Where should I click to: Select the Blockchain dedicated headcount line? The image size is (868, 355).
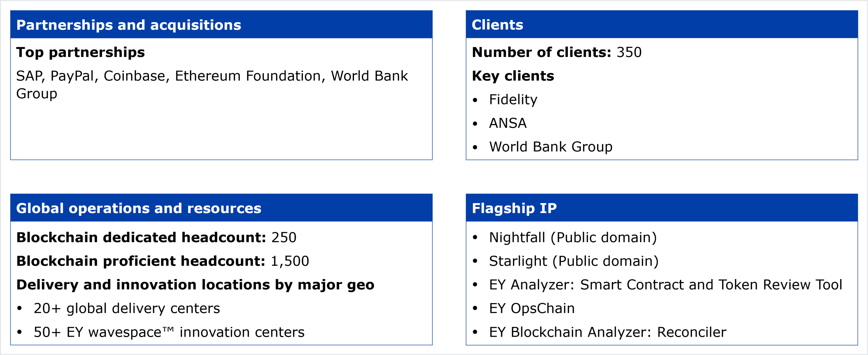pos(156,237)
